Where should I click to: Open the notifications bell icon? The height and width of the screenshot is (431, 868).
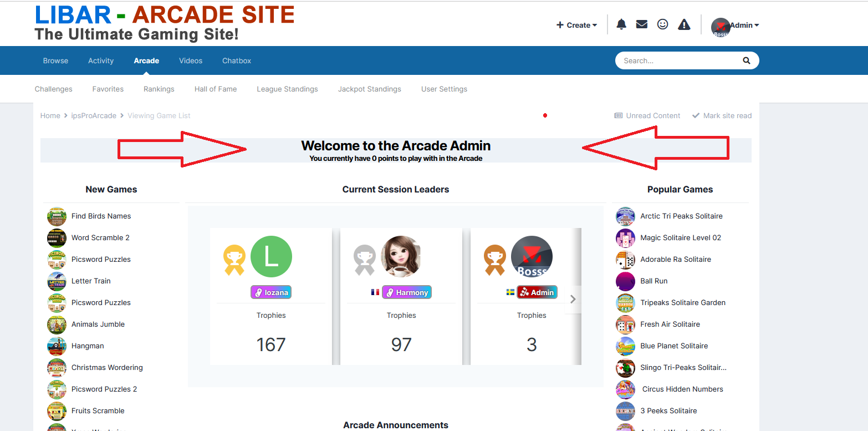tap(621, 24)
